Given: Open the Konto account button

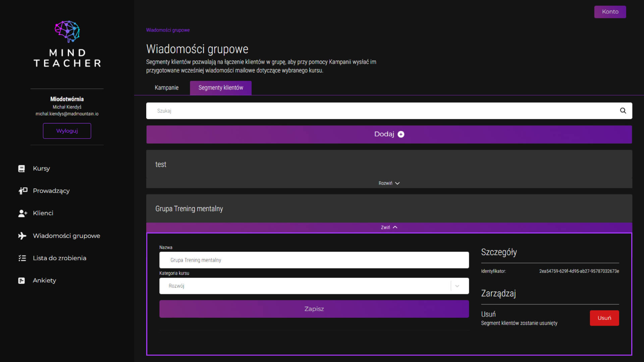Looking at the screenshot, I should (x=610, y=12).
